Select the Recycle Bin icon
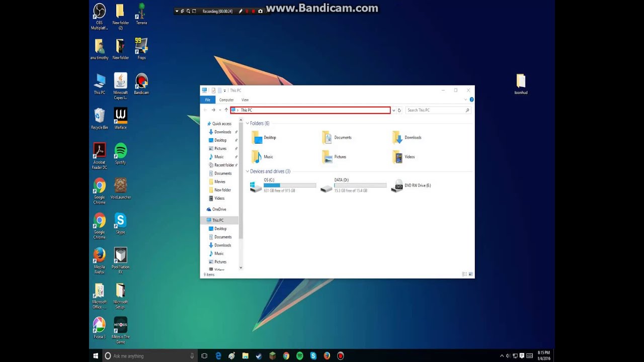The width and height of the screenshot is (644, 362). (x=99, y=119)
